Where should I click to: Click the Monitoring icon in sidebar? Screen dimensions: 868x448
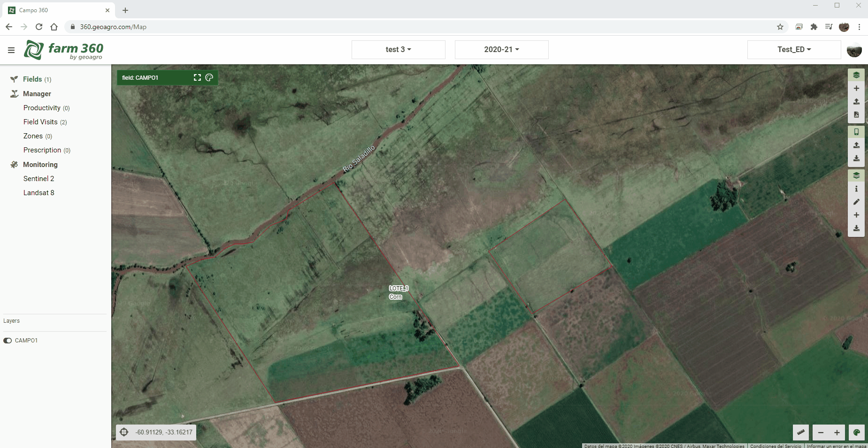click(14, 165)
